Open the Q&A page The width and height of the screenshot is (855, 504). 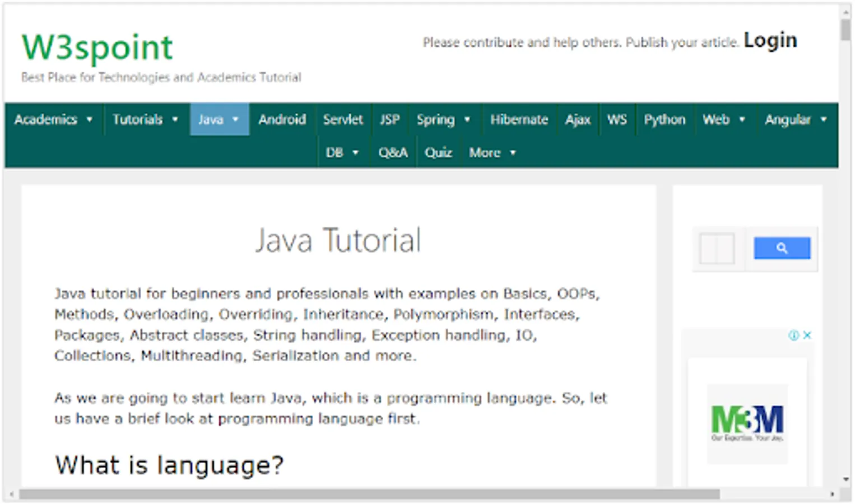(x=393, y=152)
